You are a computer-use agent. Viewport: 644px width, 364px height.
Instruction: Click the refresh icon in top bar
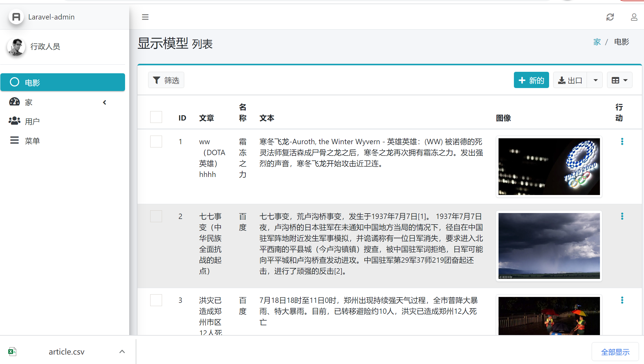pos(610,17)
